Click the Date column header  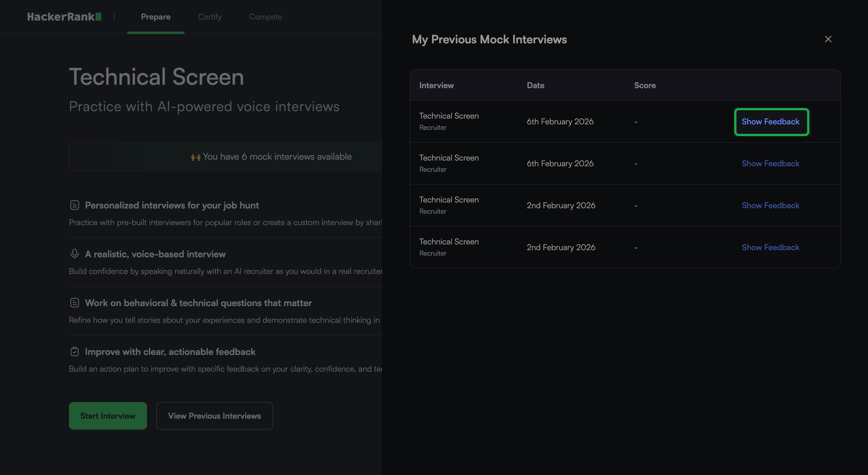[x=535, y=85]
